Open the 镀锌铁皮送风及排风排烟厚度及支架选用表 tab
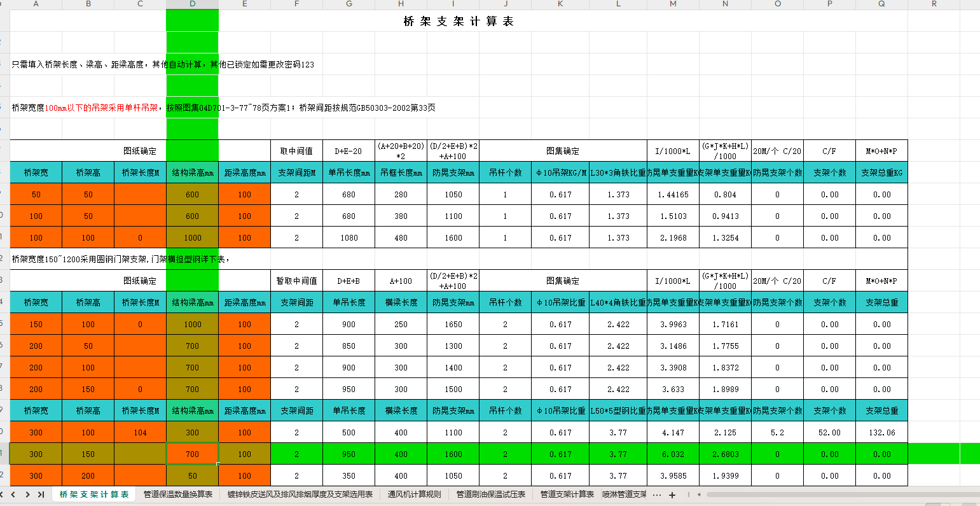Image resolution: width=980 pixels, height=506 pixels. click(x=300, y=495)
